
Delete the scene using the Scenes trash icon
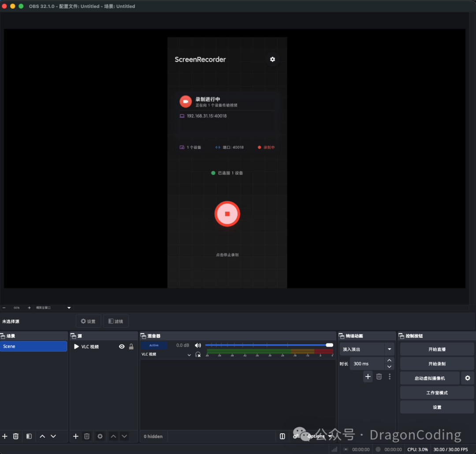(x=16, y=436)
